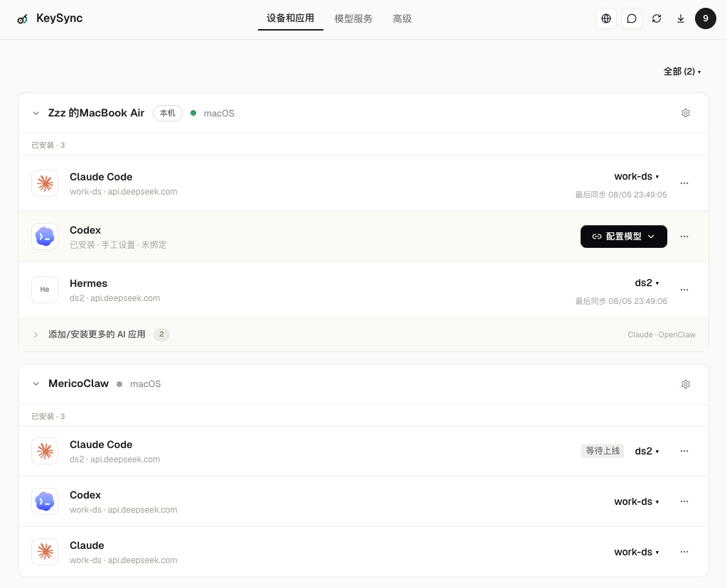Open the user avatar labeled 9
The width and height of the screenshot is (727, 588).
click(705, 18)
